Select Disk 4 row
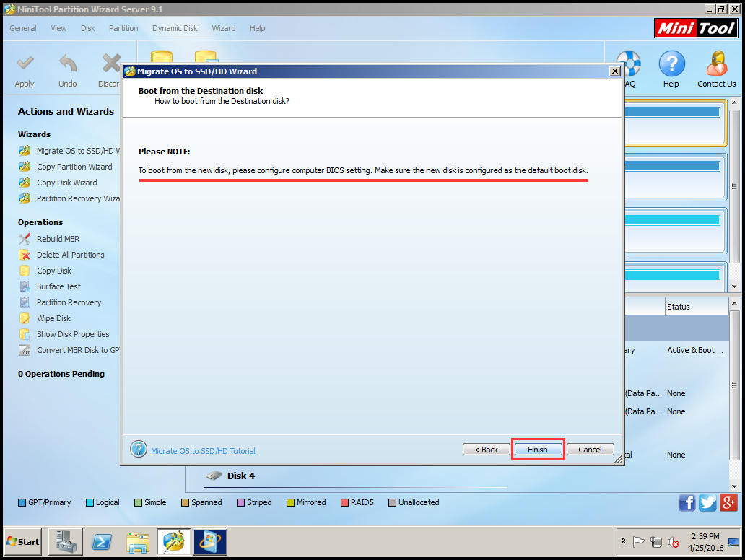The image size is (745, 560). (356, 476)
